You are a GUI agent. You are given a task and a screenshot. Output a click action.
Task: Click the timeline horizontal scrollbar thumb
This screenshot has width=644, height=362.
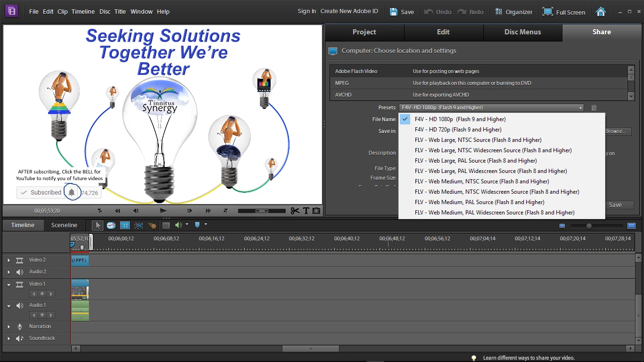click(311, 349)
